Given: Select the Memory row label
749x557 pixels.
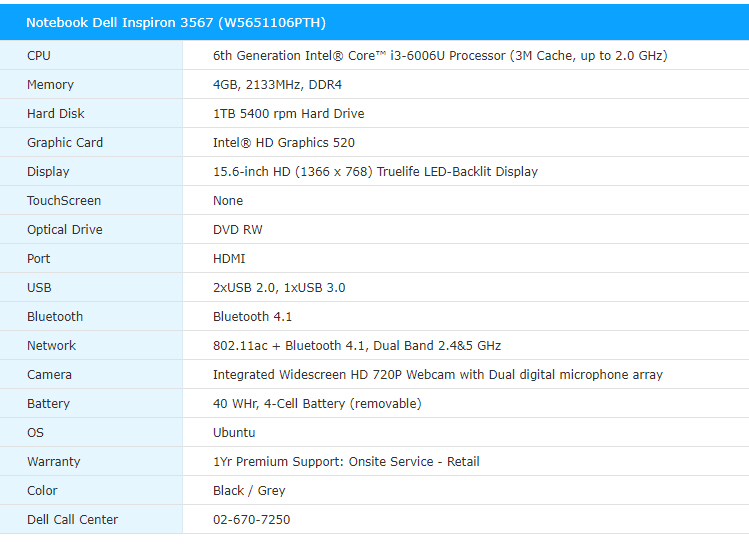Looking at the screenshot, I should pyautogui.click(x=50, y=85).
